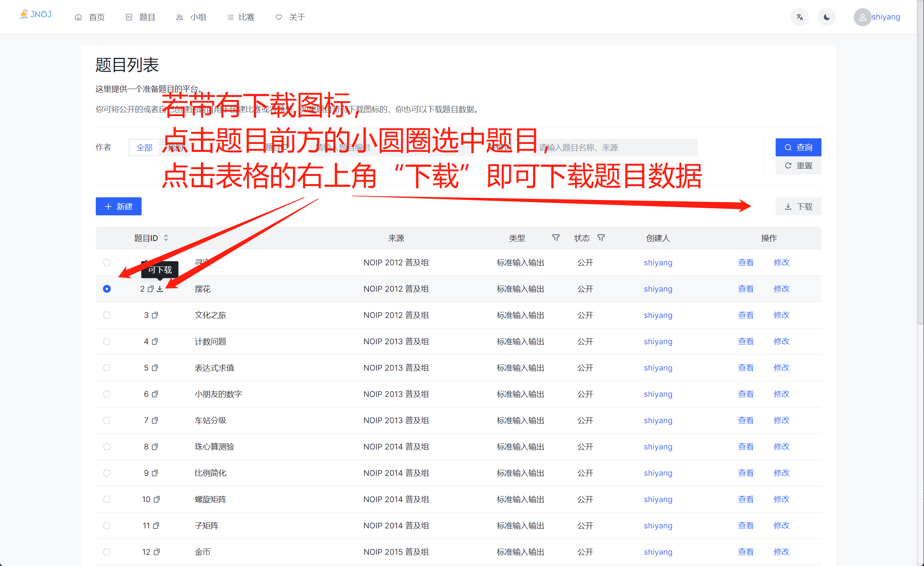The height and width of the screenshot is (566, 924).
Task: Copy the ID of problem 8
Action: pyautogui.click(x=155, y=447)
